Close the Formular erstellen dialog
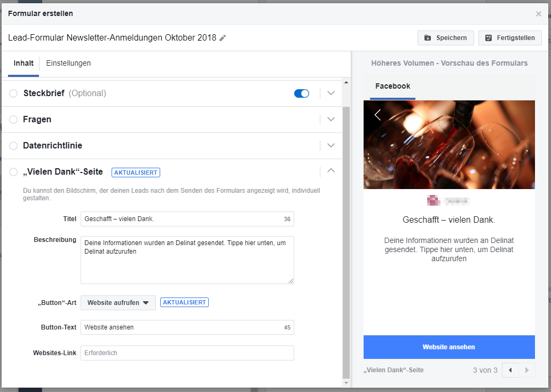 click(x=538, y=14)
